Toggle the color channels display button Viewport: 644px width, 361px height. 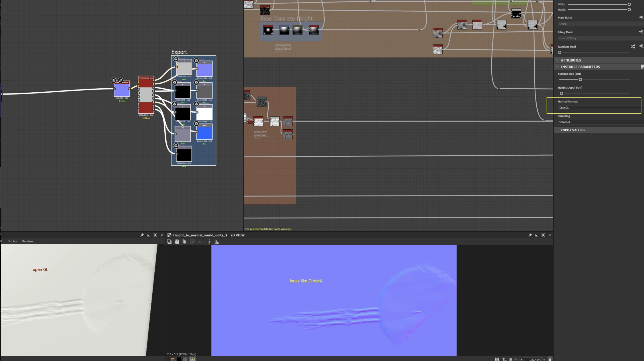pyautogui.click(x=173, y=359)
